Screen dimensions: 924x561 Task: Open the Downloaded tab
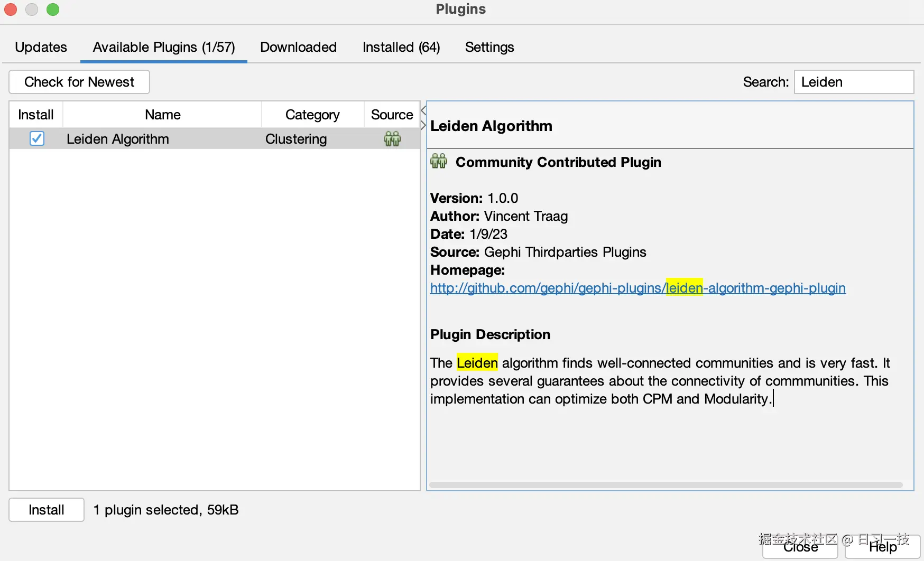(x=298, y=47)
